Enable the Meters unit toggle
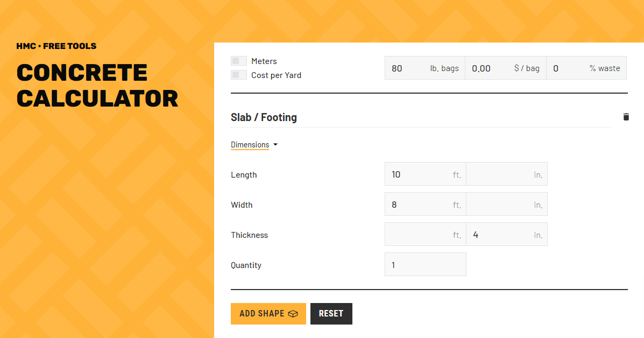The height and width of the screenshot is (338, 644). (x=238, y=61)
